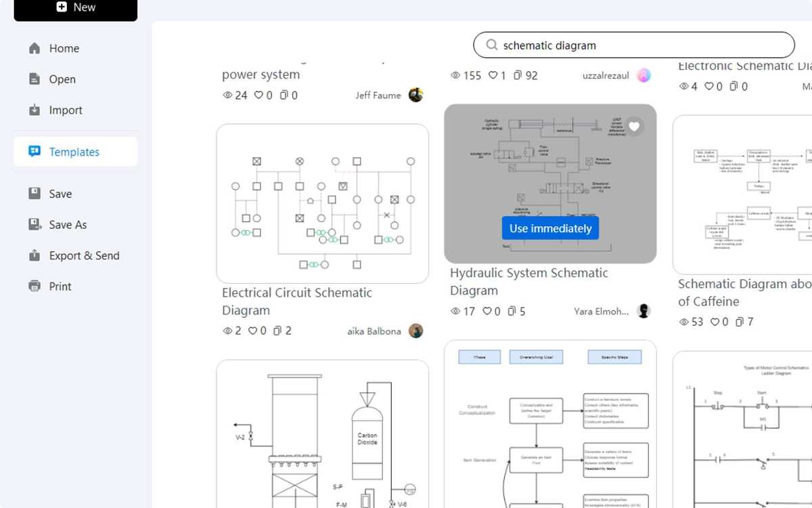Open Carbon Dioxide process diagram thumbnail
The width and height of the screenshot is (812, 508).
[323, 434]
